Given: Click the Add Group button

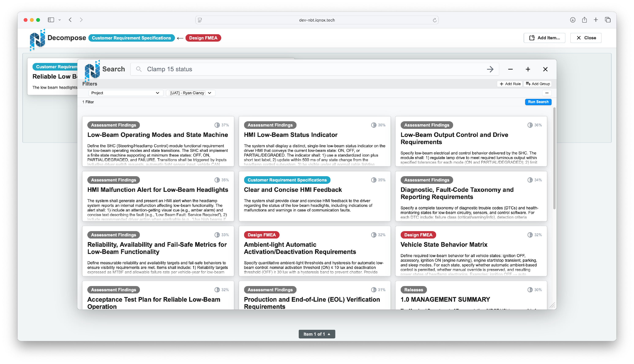Looking at the screenshot, I should pos(538,84).
